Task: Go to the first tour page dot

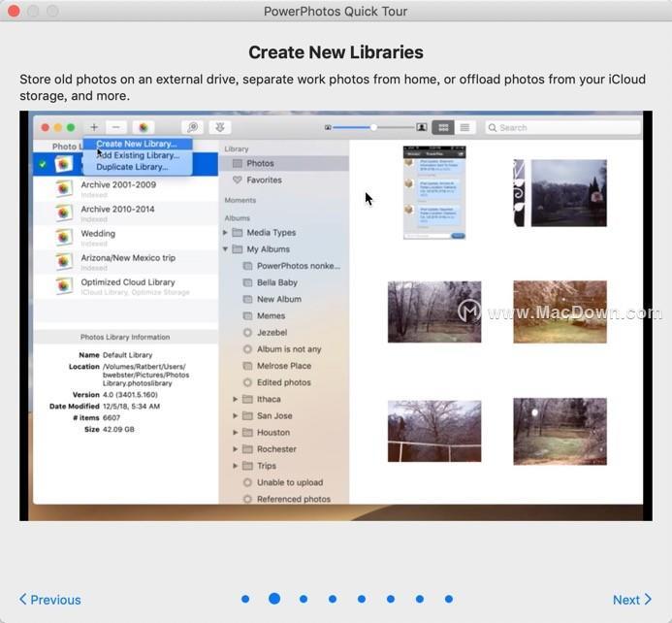Action: pyautogui.click(x=245, y=599)
